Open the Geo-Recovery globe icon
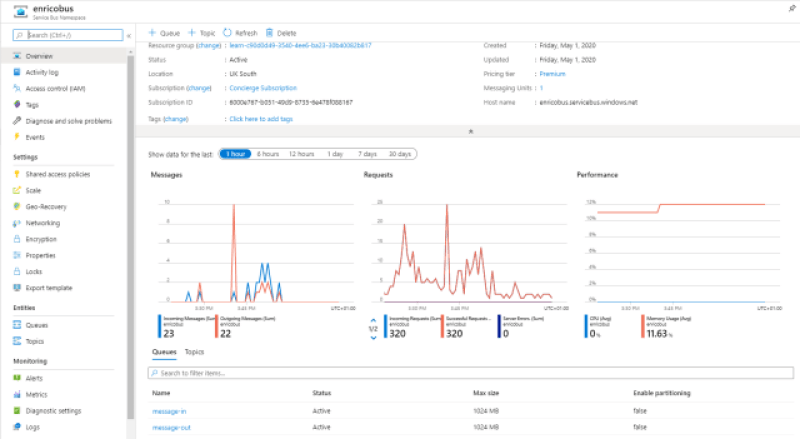Image resolution: width=800 pixels, height=439 pixels. click(17, 207)
